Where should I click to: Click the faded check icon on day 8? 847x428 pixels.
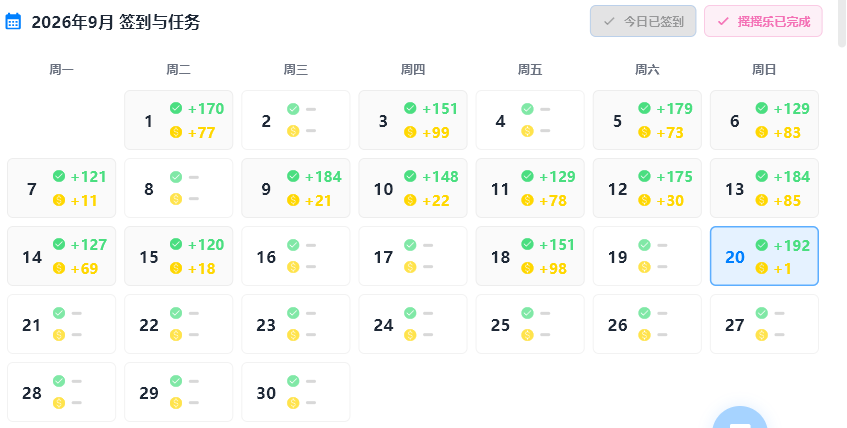(x=176, y=177)
